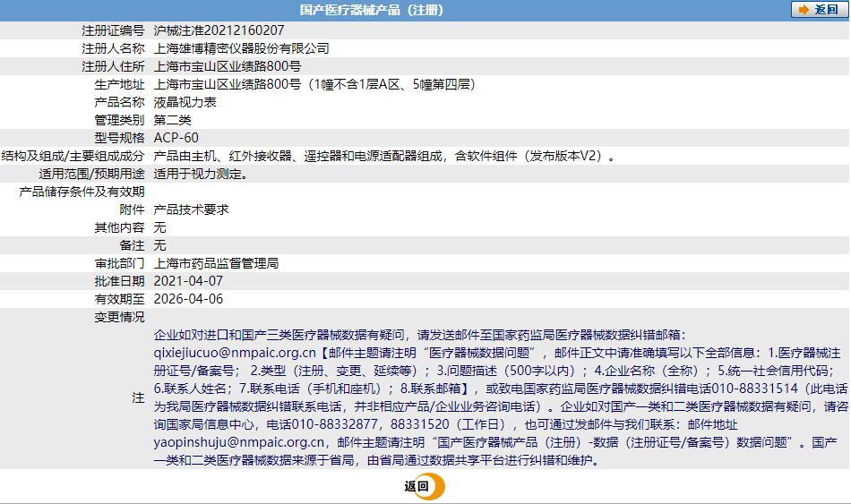The height and width of the screenshot is (504, 851).
Task: Select model specification ACP-60
Action: click(x=176, y=138)
